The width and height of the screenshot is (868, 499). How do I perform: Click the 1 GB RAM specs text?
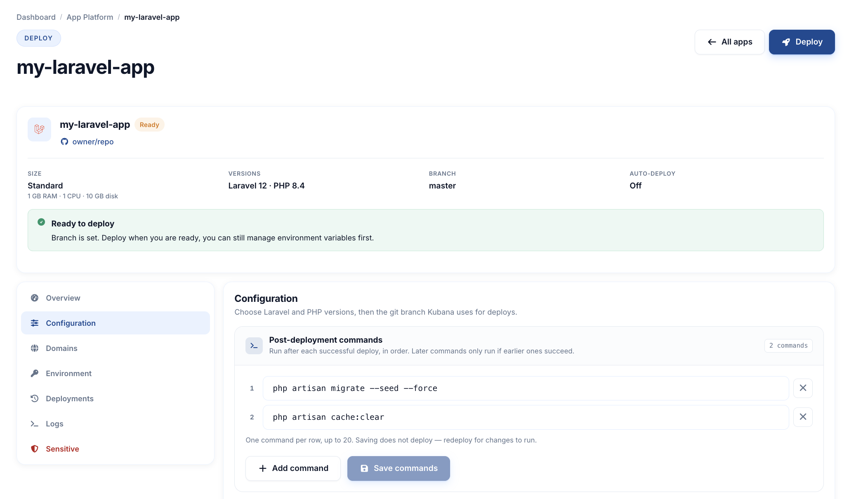coord(73,196)
